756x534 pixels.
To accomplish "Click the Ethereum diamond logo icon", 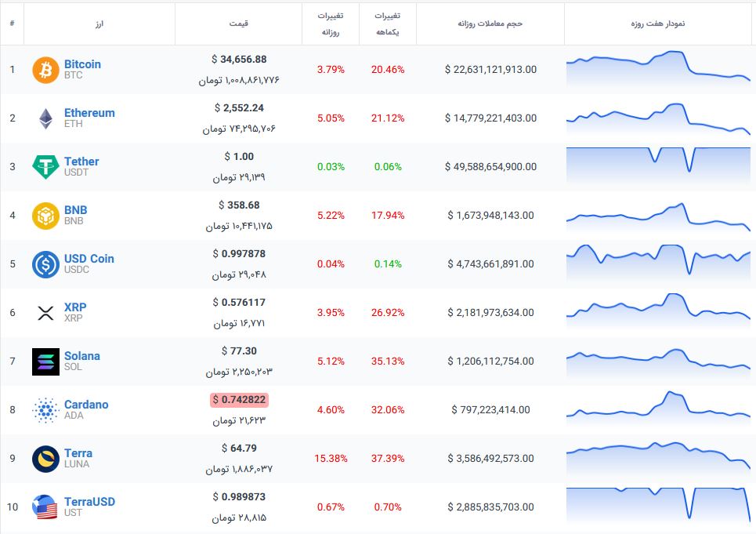I will [45, 118].
